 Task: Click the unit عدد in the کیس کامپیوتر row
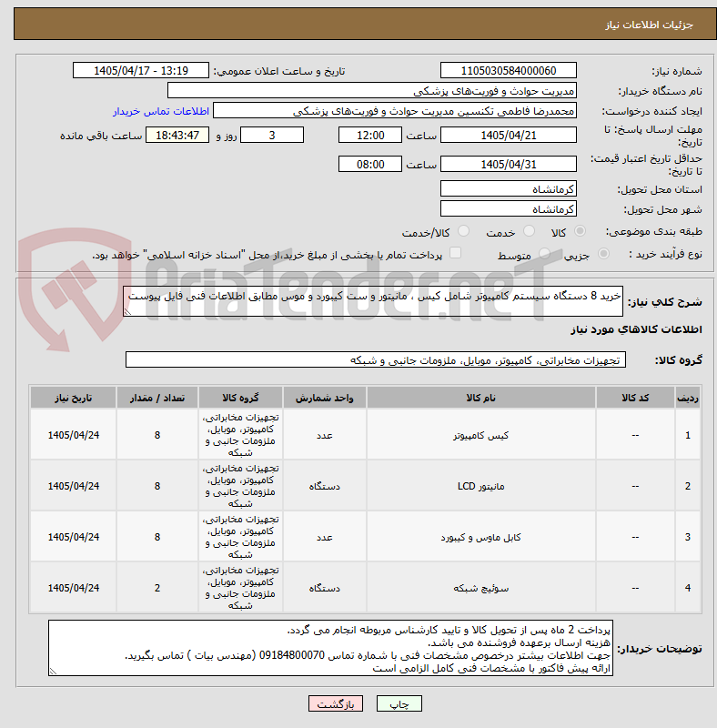pos(324,435)
